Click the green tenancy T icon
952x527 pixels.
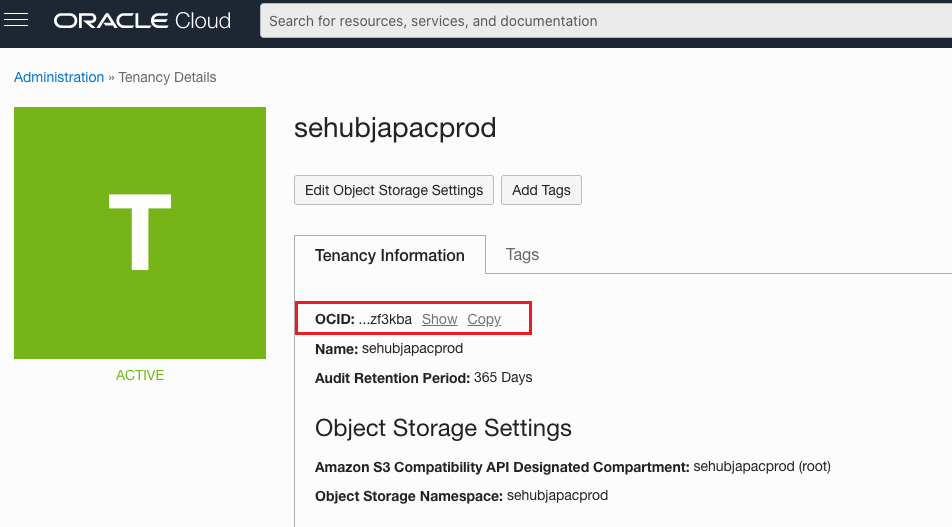click(x=140, y=233)
